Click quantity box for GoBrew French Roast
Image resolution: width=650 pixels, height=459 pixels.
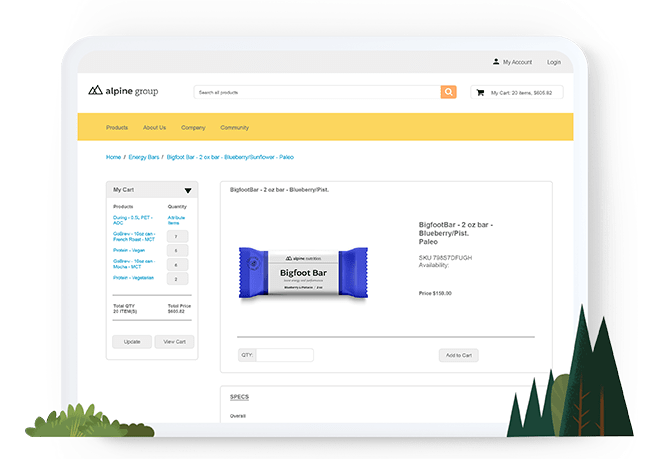176,236
